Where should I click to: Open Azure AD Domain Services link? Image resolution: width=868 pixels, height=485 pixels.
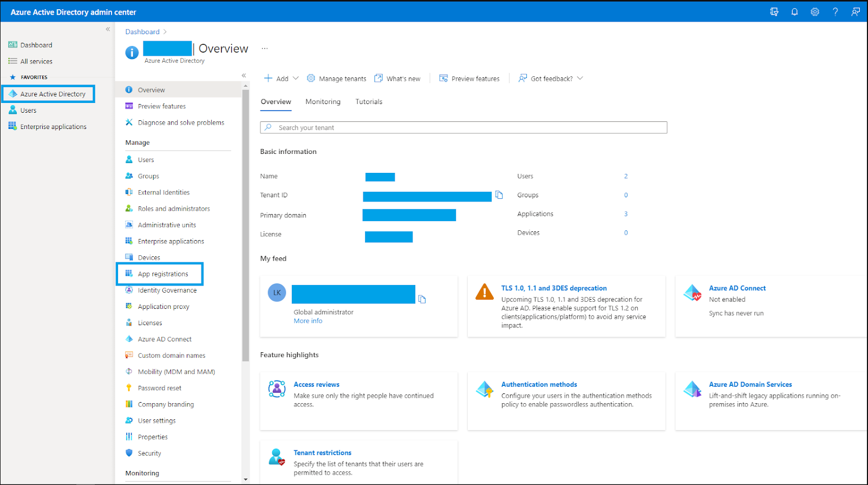tap(750, 384)
